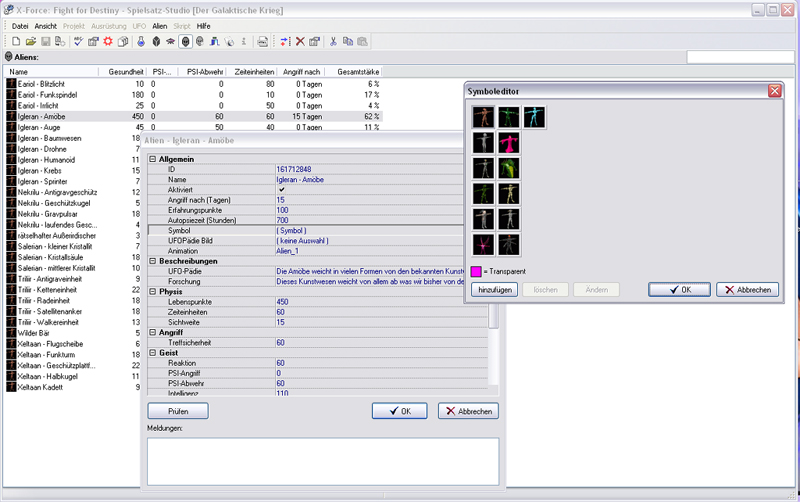Select Xeltaan Kadett in alien list
Image resolution: width=800 pixels, height=502 pixels.
[40, 387]
